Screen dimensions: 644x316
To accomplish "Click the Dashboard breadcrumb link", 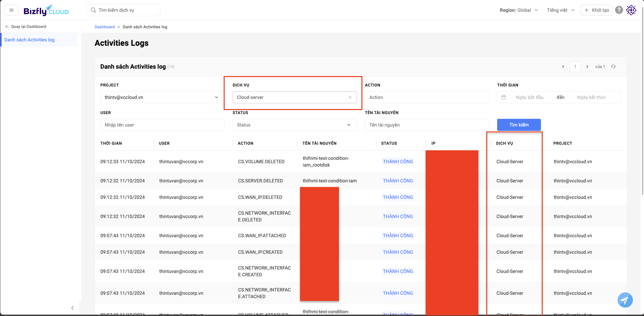I will tap(104, 27).
